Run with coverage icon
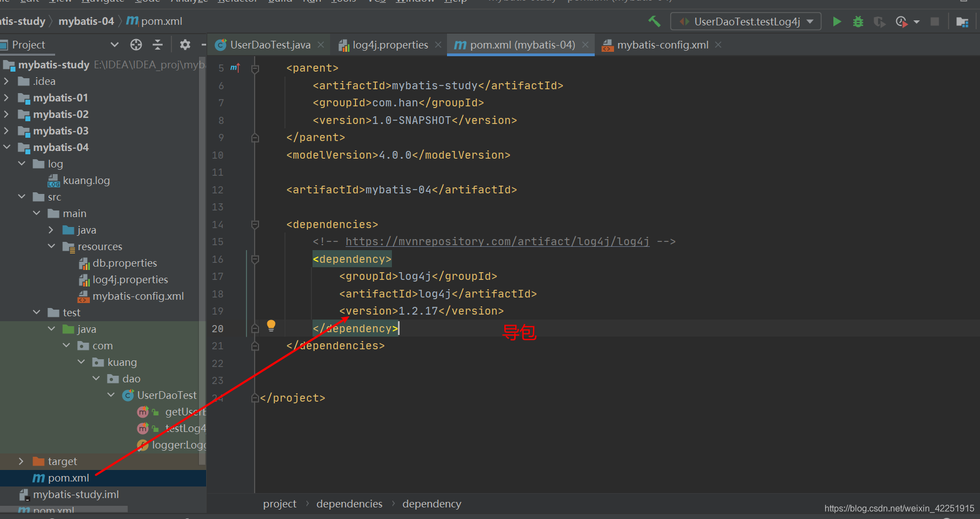The height and width of the screenshot is (519, 980). point(880,21)
